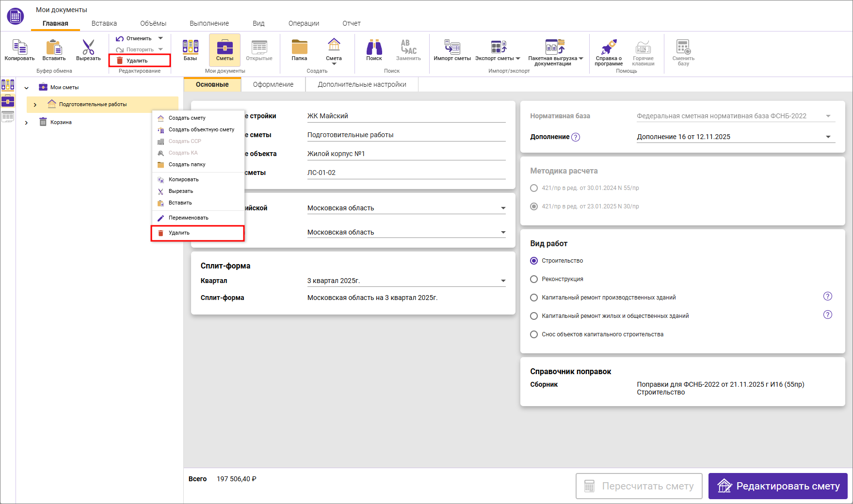This screenshot has height=504, width=853.
Task: Select Снос объектов капитального строительства option
Action: tap(534, 334)
